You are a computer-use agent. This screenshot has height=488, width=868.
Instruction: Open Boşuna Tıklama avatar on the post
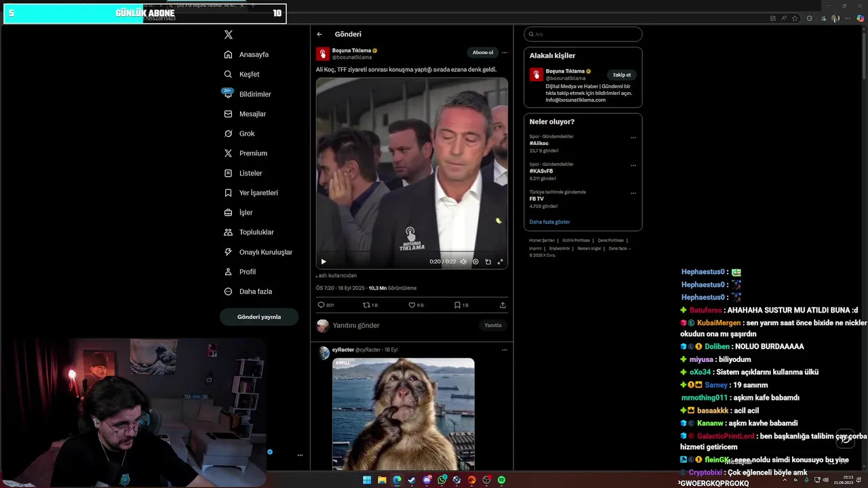pos(323,54)
